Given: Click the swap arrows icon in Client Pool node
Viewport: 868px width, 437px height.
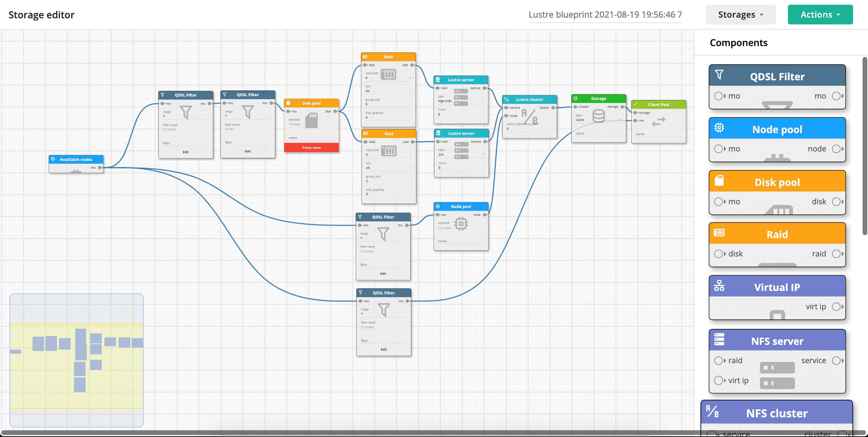Looking at the screenshot, I should pos(658,122).
